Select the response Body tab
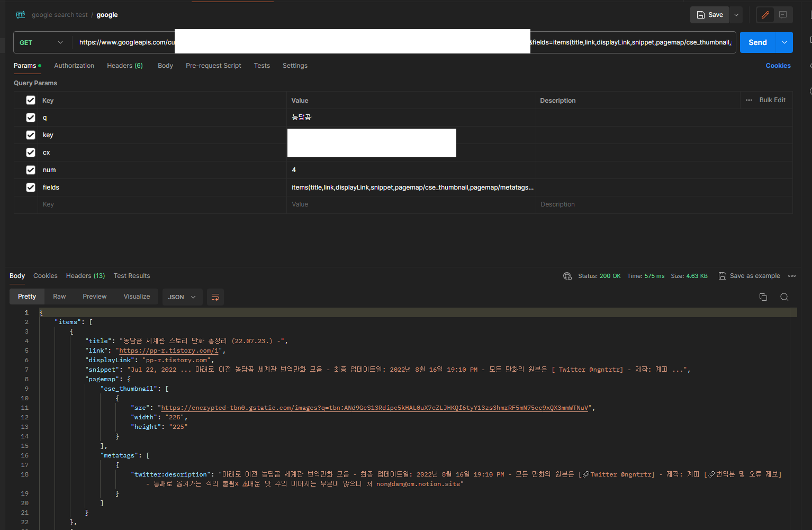 (17, 276)
